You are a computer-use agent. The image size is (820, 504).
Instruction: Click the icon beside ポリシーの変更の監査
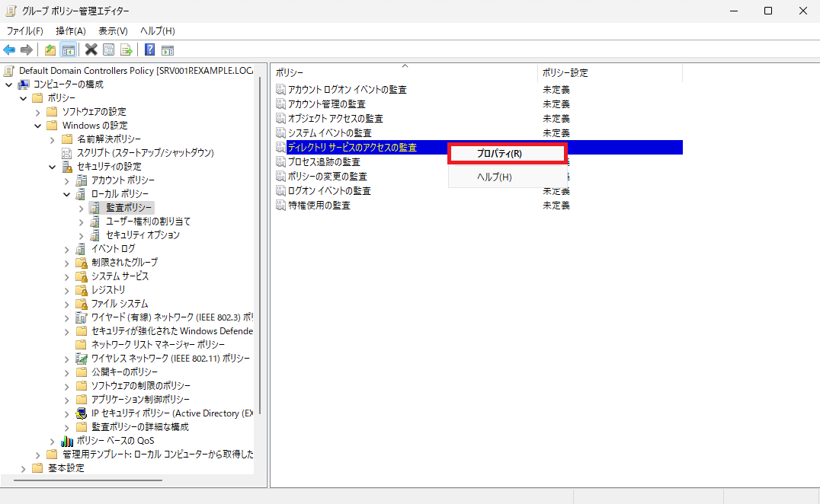click(281, 177)
